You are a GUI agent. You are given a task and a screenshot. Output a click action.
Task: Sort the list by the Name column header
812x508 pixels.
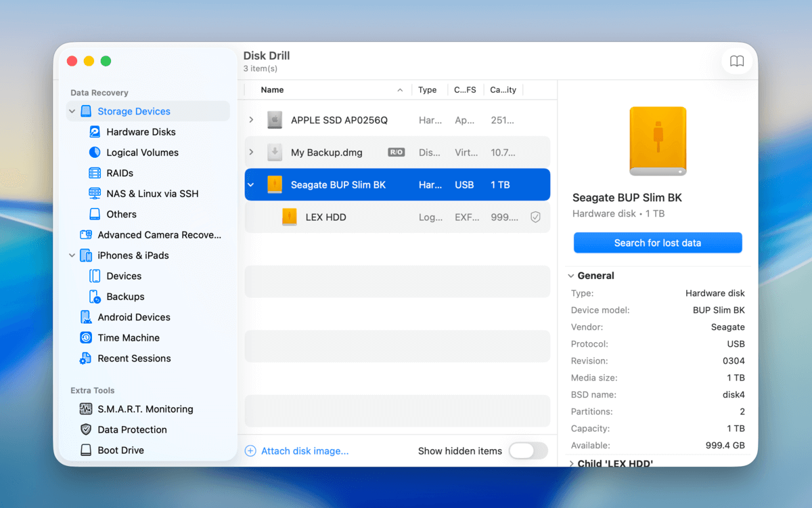click(x=272, y=90)
